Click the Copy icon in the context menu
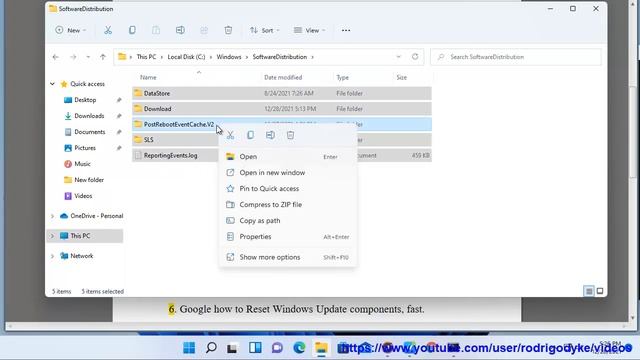Image resolution: width=640 pixels, height=360 pixels. click(x=250, y=135)
